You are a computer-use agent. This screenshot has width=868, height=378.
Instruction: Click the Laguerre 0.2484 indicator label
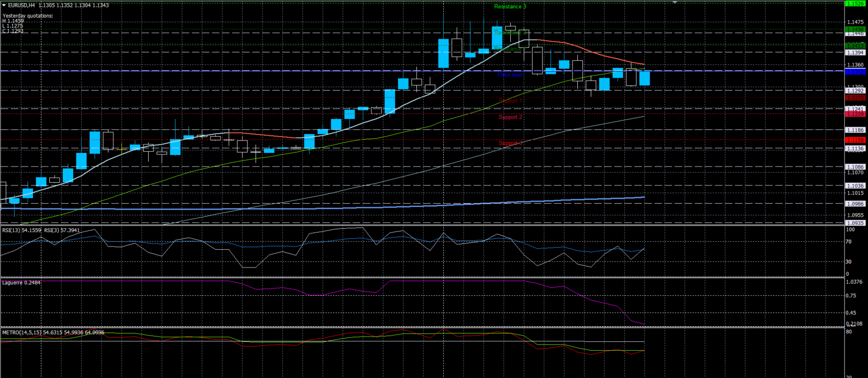(x=21, y=283)
